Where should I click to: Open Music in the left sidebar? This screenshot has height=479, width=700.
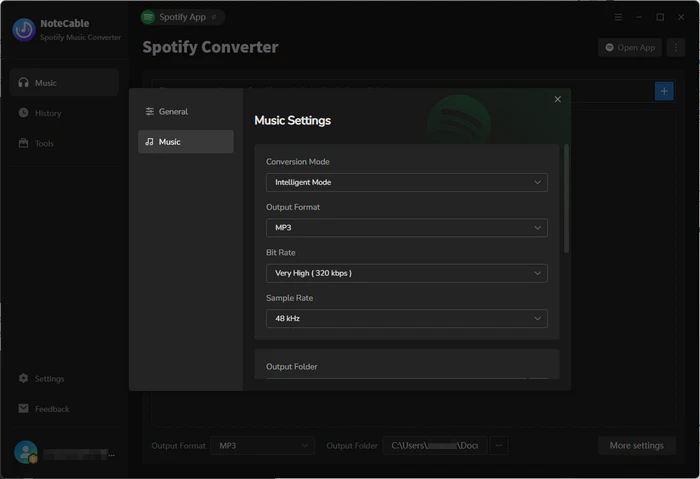64,83
